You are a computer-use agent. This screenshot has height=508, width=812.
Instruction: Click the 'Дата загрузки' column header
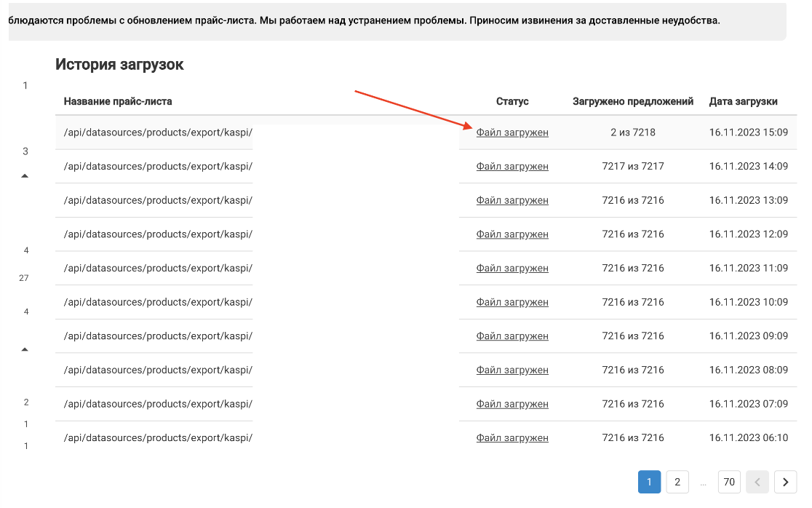click(743, 102)
